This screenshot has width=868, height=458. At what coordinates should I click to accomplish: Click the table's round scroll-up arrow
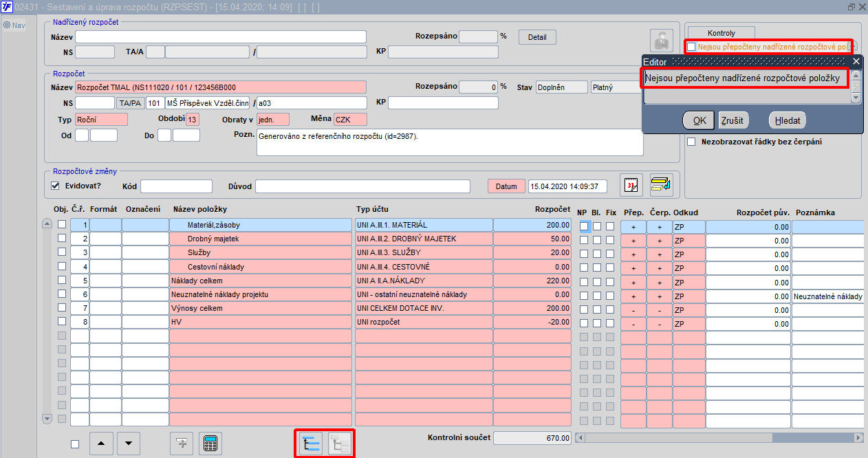[47, 223]
